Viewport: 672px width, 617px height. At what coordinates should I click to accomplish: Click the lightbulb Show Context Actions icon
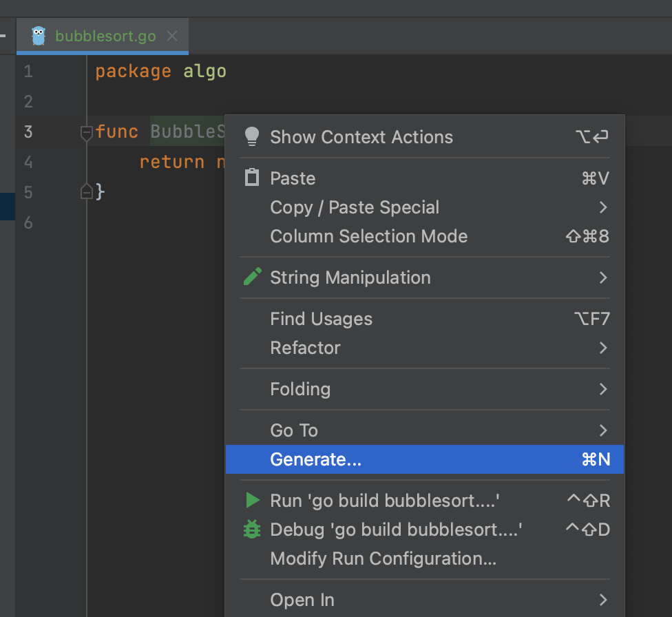click(253, 136)
